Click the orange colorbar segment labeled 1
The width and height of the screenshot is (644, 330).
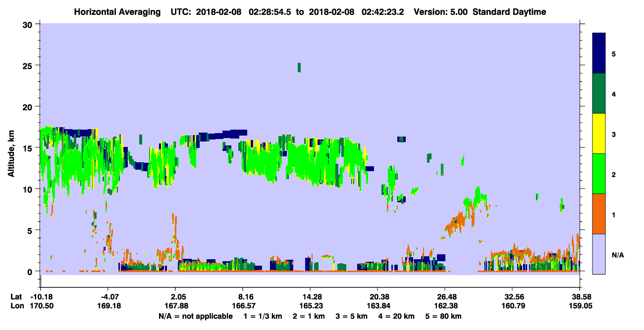click(599, 214)
